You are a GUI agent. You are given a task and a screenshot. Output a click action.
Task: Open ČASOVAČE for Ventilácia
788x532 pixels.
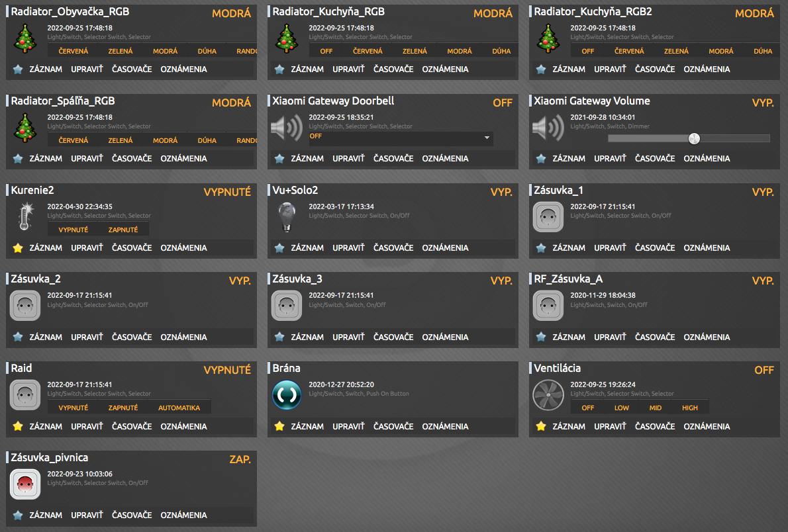655,426
